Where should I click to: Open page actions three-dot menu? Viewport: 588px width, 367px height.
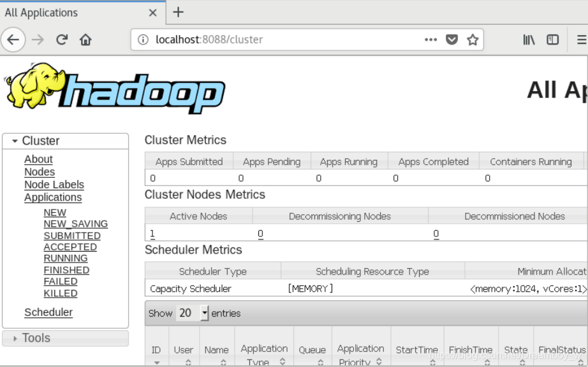pyautogui.click(x=430, y=40)
